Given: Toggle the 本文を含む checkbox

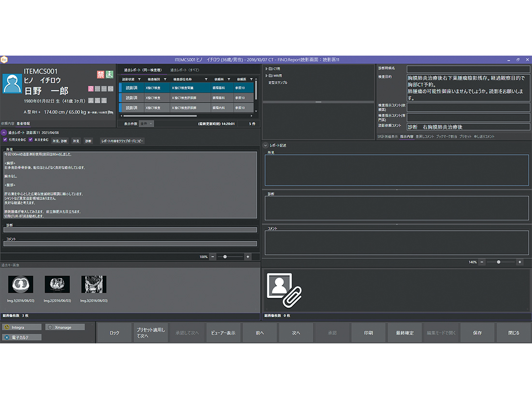Looking at the screenshot, I should [30, 140].
